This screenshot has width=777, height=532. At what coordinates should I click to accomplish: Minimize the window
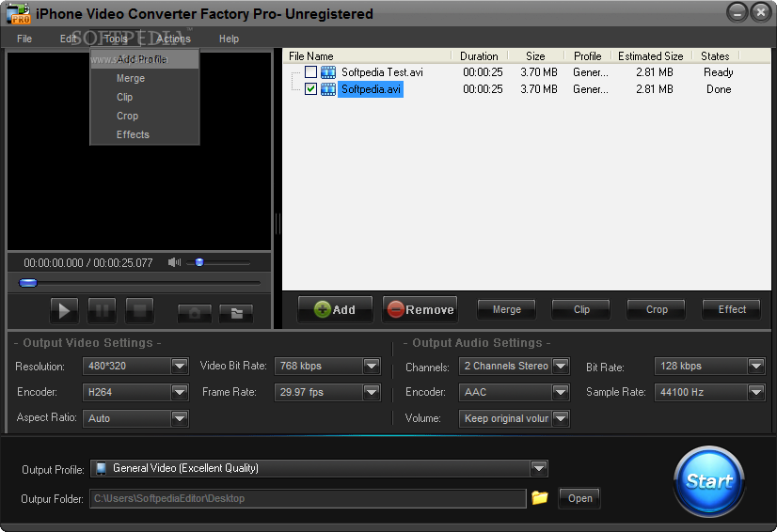point(737,12)
